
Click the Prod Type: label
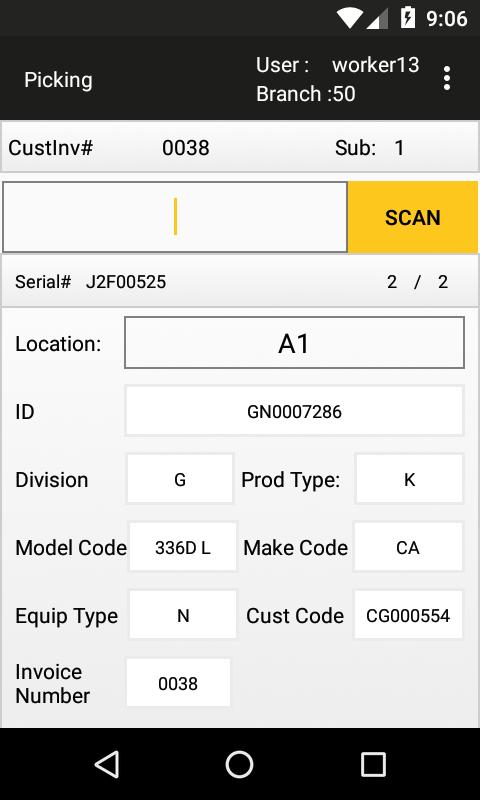tap(290, 480)
